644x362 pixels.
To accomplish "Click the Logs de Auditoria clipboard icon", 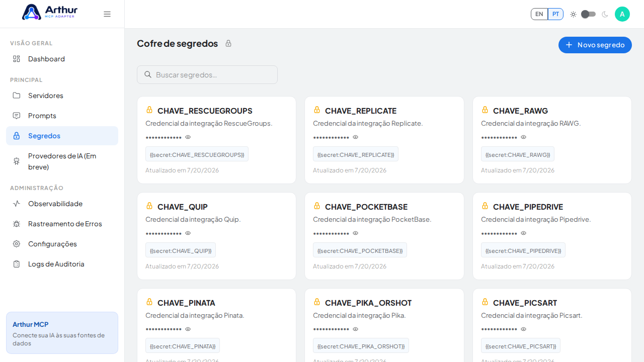I will pos(17,264).
